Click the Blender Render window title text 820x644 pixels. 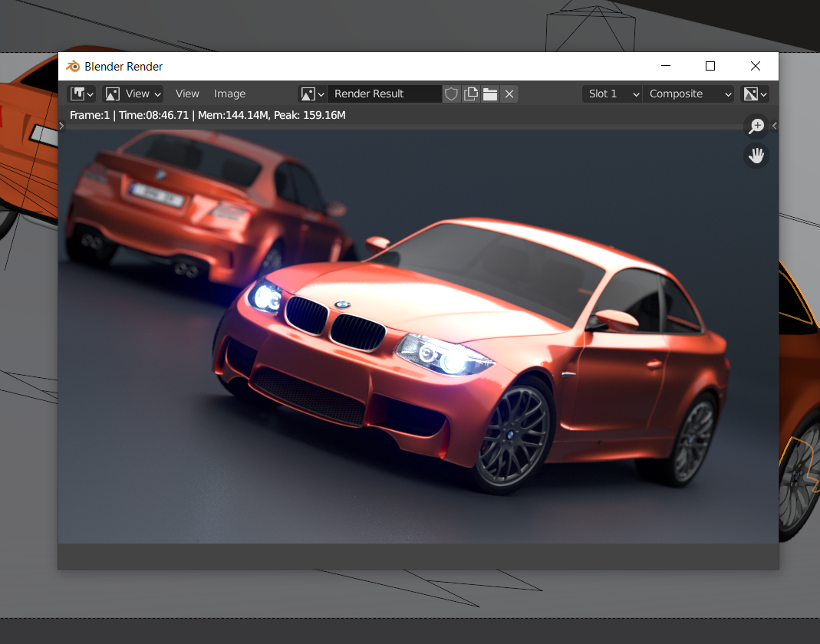(x=123, y=67)
